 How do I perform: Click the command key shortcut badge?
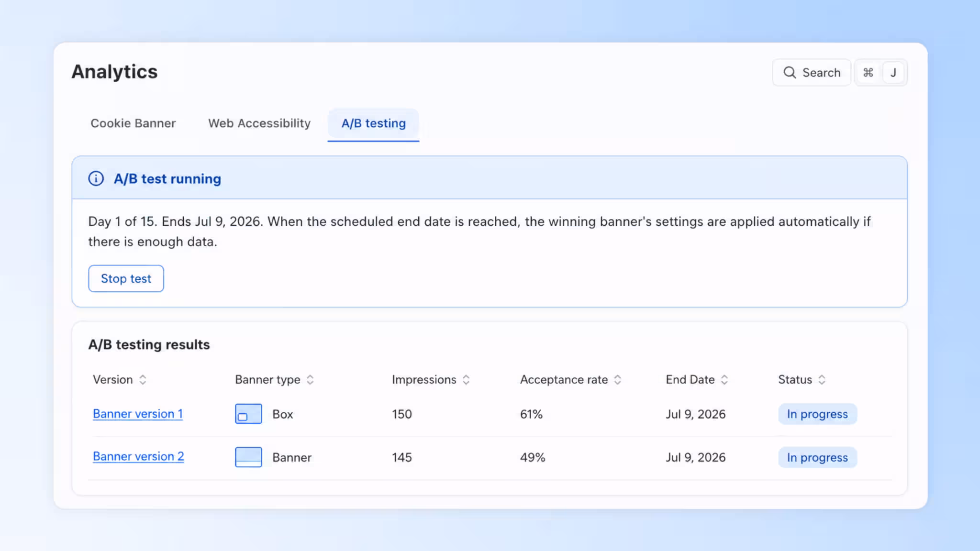868,73
